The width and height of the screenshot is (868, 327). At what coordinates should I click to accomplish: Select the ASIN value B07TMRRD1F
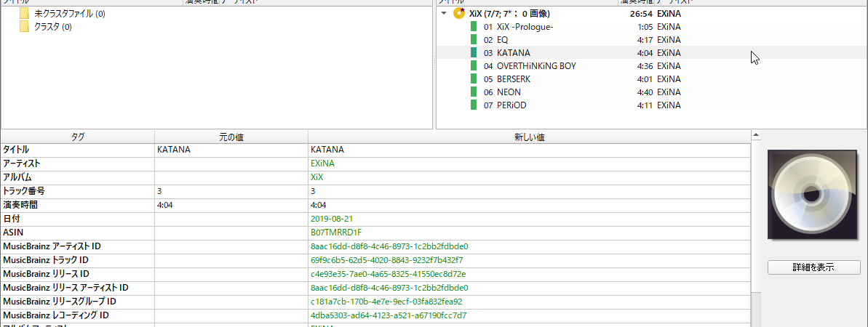336,233
